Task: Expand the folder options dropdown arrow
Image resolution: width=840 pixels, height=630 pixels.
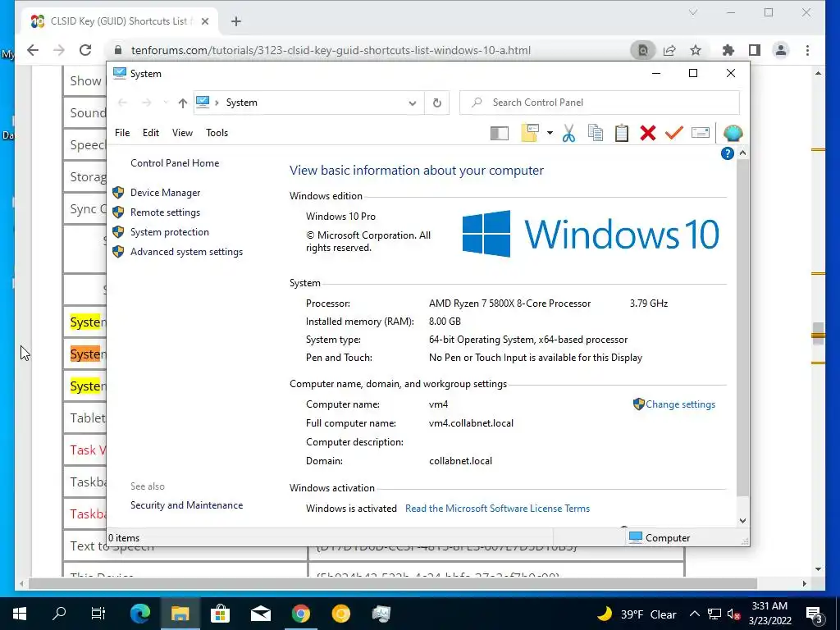Action: point(550,133)
